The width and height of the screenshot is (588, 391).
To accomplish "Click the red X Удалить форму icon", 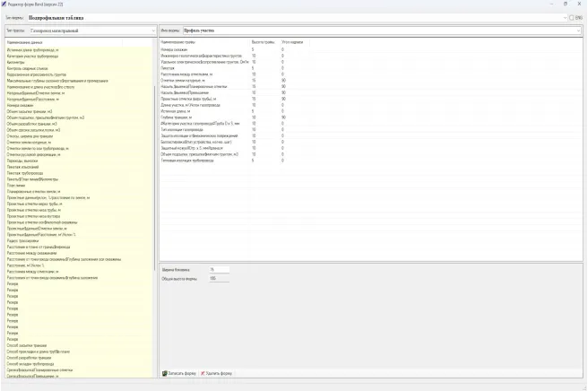I will [204, 373].
